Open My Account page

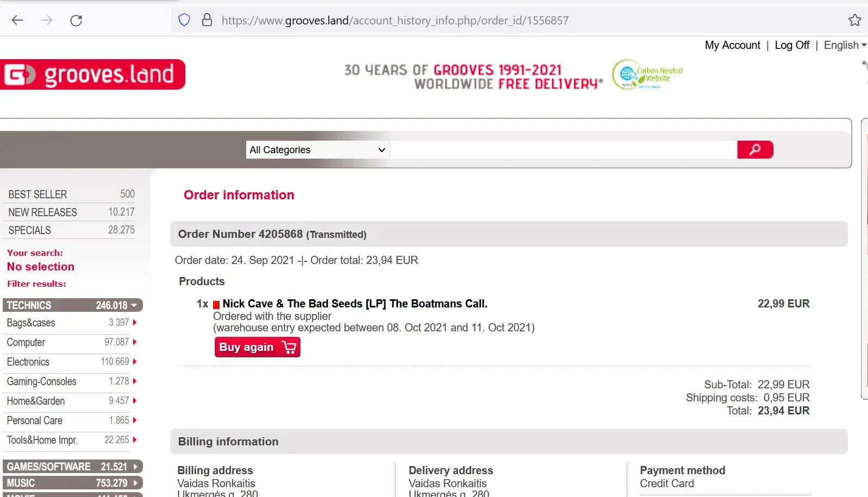(x=732, y=45)
